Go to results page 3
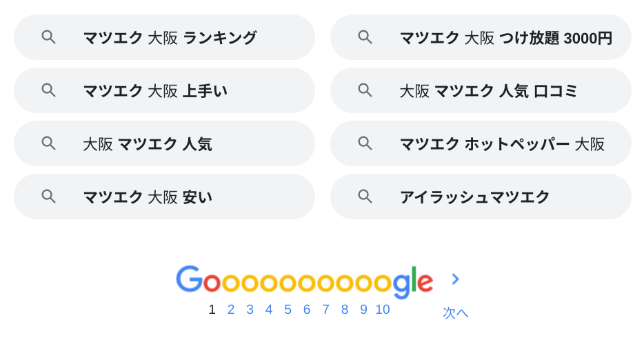Screen dimensions: 644x360 tap(250, 310)
